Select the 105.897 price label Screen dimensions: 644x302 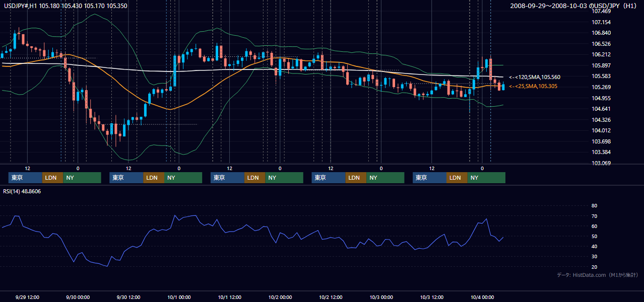point(602,65)
